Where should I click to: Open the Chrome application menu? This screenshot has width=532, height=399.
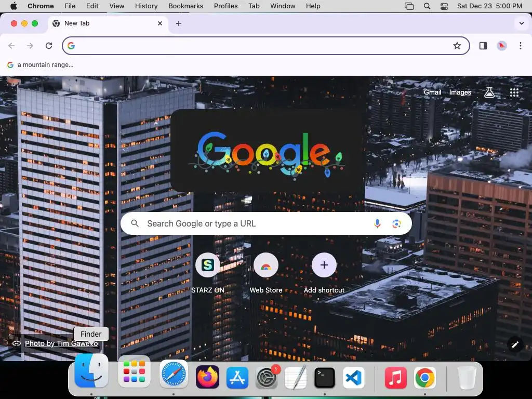(41, 6)
